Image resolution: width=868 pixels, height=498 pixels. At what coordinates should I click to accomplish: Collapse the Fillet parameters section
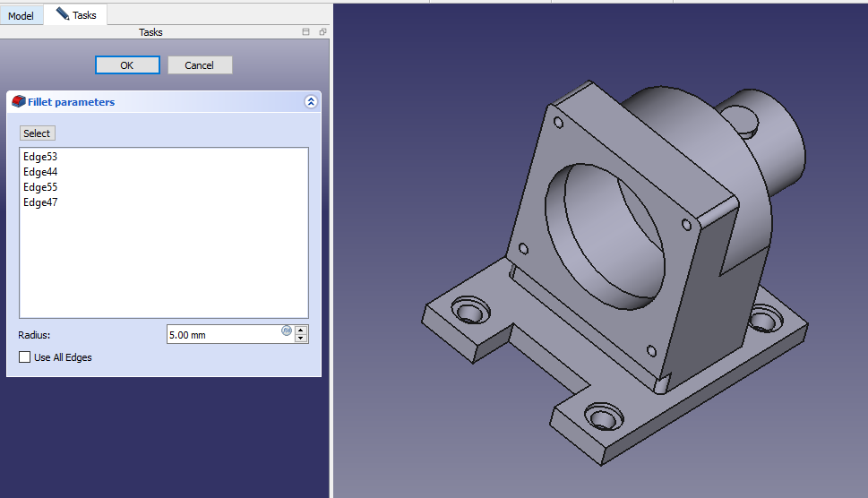tap(311, 102)
